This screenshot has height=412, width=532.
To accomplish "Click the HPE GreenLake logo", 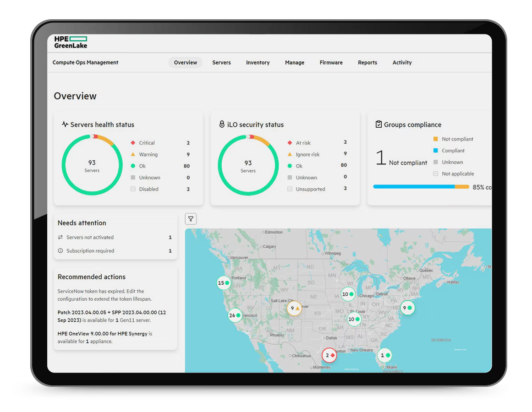I will 71,43.
